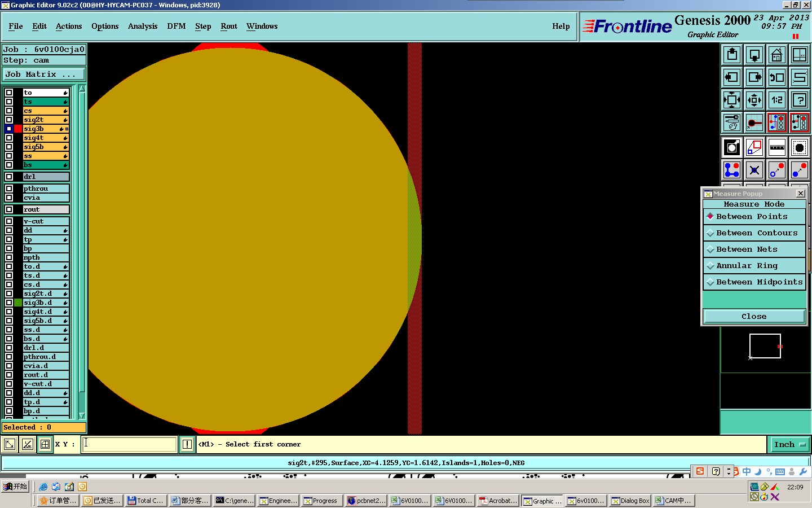Open the Inch units dropdown
Screen dimensions: 812x508
click(x=789, y=445)
